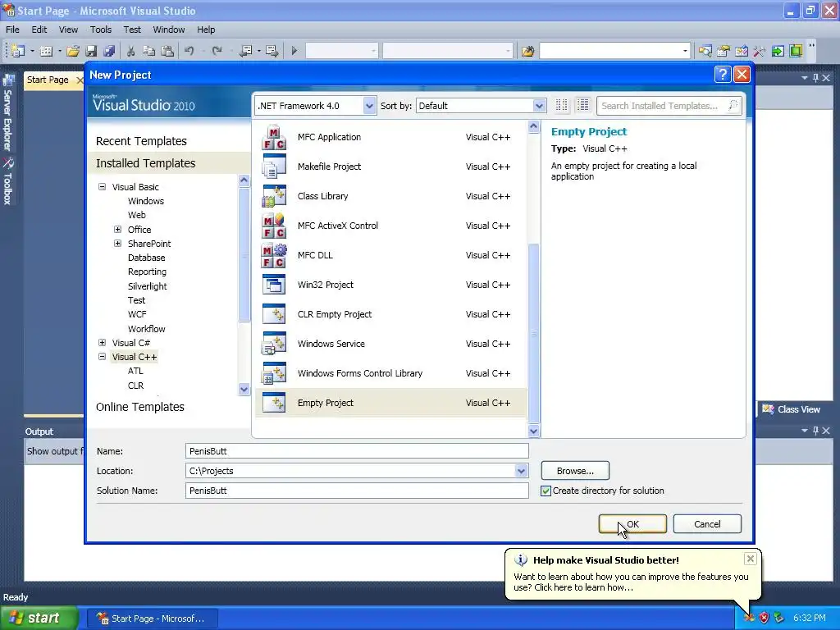Select Online Templates section
840x630 pixels.
point(139,407)
